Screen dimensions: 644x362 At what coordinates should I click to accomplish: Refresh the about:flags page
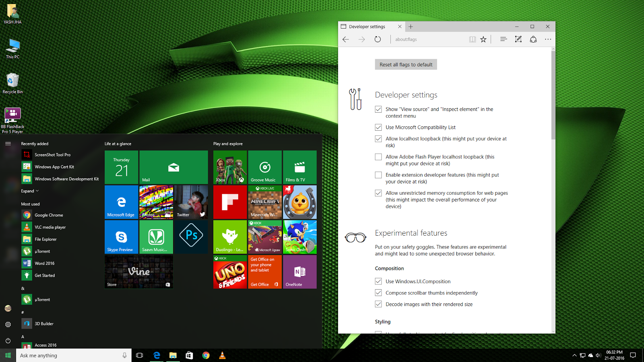[x=378, y=39]
